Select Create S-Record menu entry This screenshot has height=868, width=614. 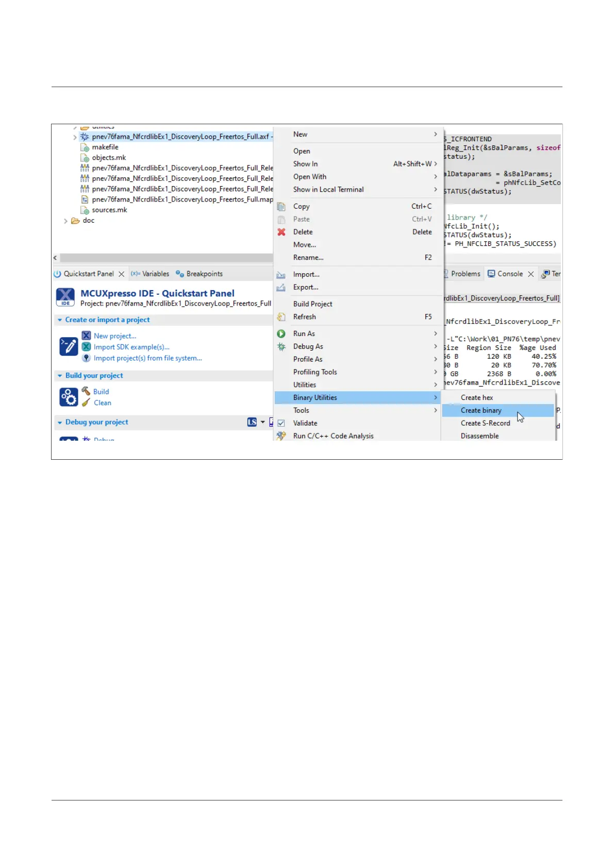(x=498, y=423)
